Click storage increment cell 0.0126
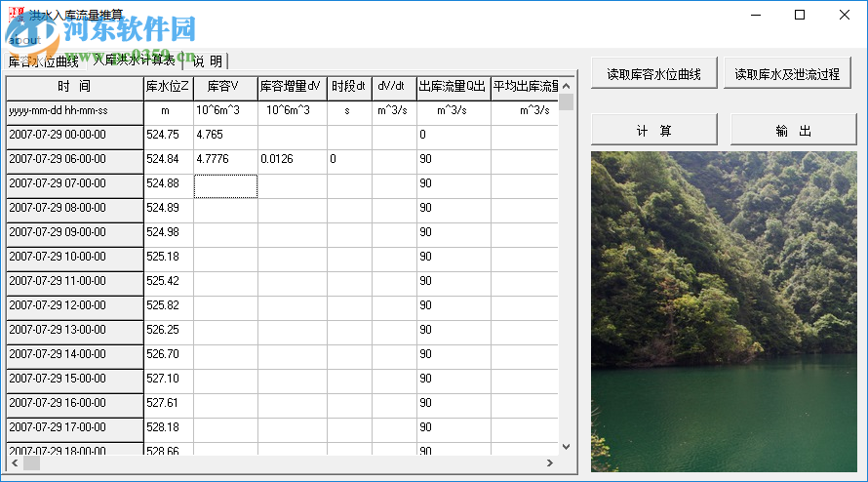Image resolution: width=868 pixels, height=482 pixels. click(293, 161)
